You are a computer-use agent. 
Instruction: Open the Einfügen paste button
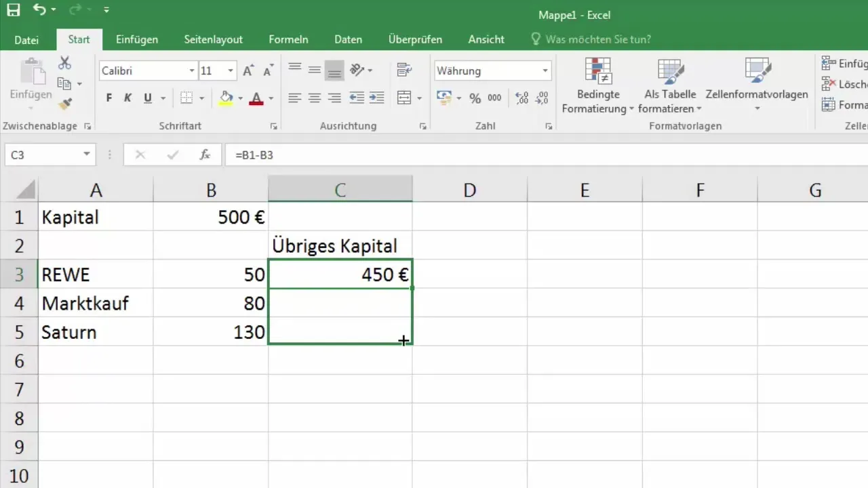point(31,84)
